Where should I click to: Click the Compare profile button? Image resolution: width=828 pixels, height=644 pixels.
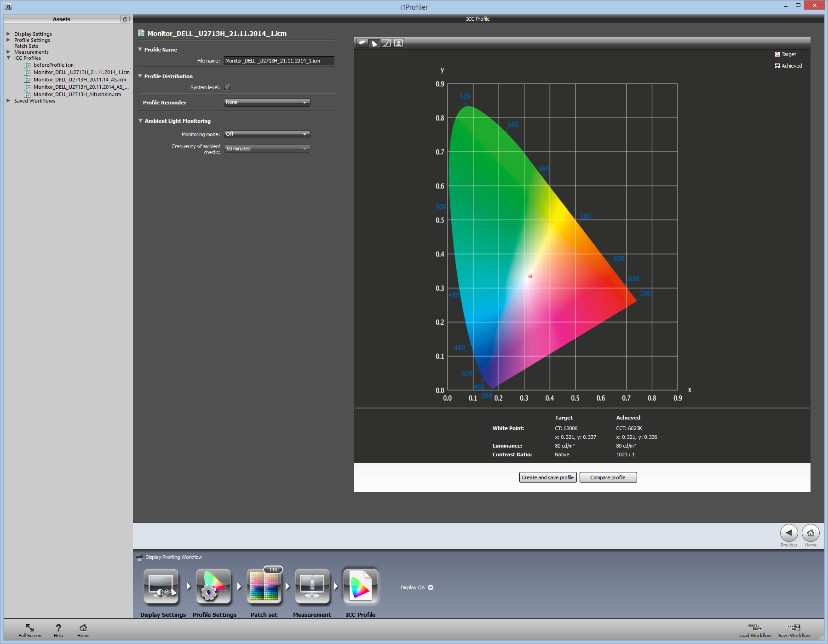(x=608, y=477)
